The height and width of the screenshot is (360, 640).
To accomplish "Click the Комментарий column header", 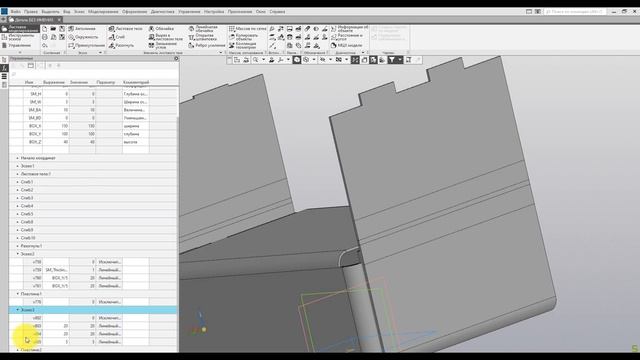I will [136, 82].
